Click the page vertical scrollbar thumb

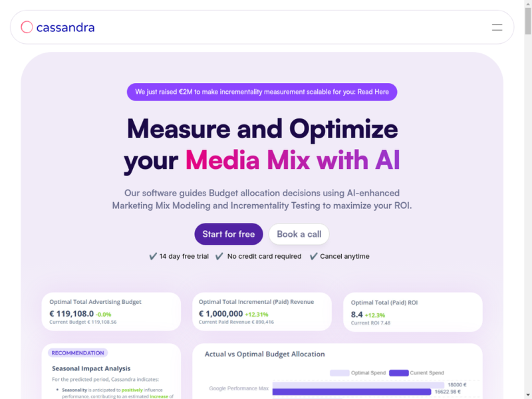[x=528, y=21]
